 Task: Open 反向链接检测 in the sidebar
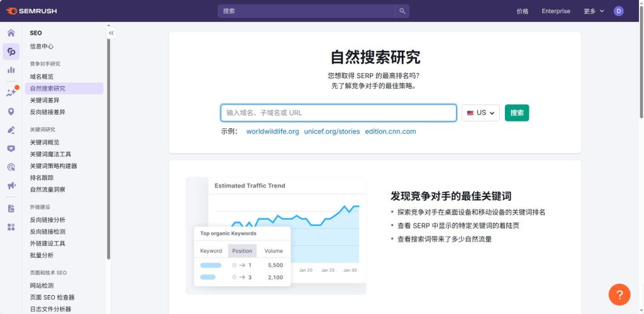click(x=47, y=232)
